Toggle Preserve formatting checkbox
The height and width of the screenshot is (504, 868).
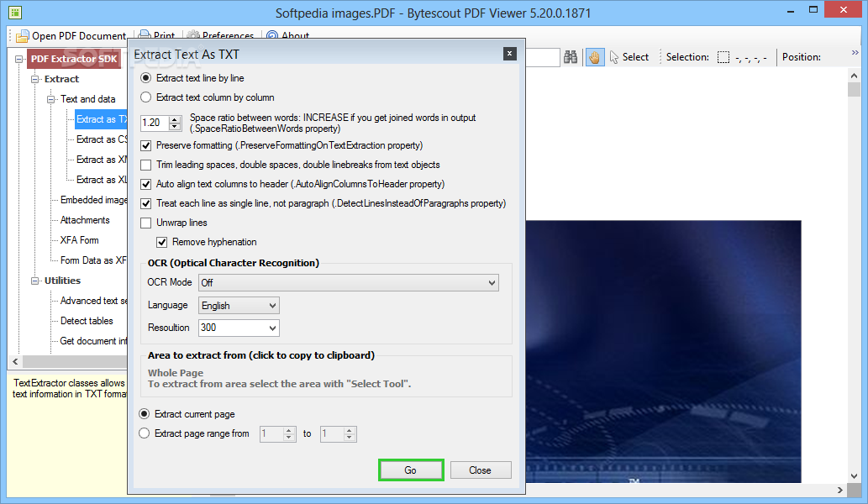click(146, 145)
